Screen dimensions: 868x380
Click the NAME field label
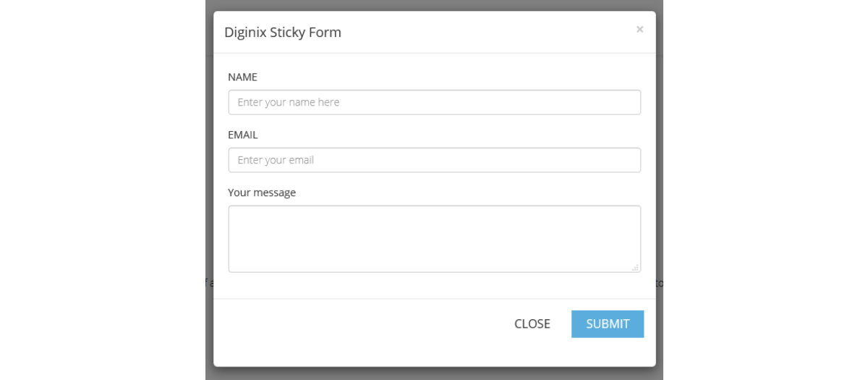pyautogui.click(x=242, y=77)
